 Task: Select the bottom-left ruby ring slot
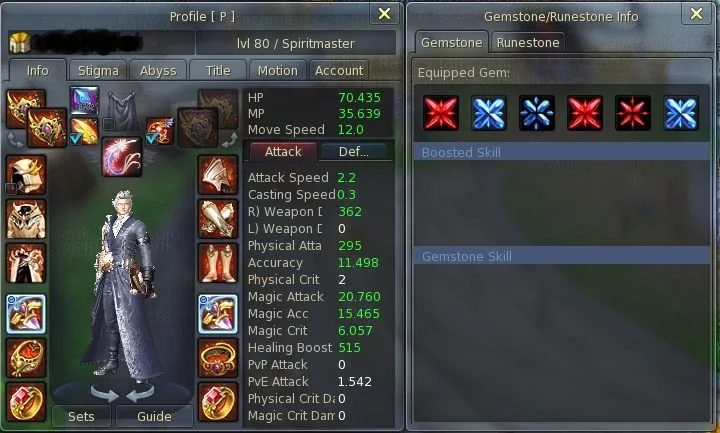pos(26,402)
